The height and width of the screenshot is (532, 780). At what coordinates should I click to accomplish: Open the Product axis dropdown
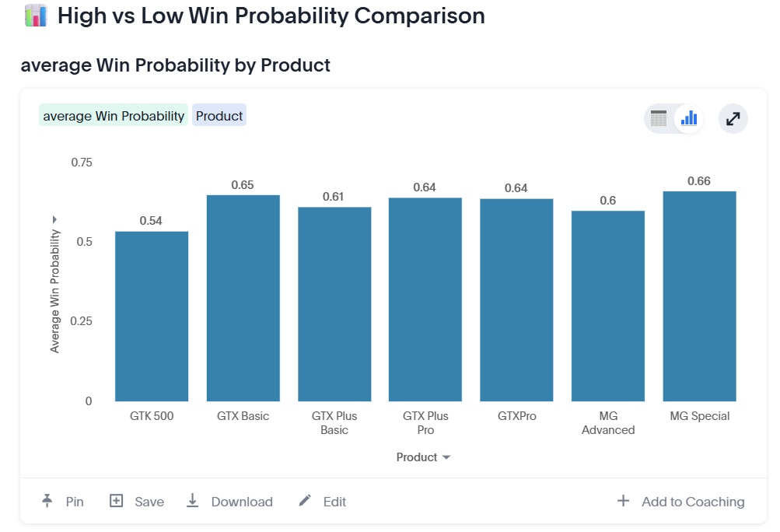tap(446, 457)
